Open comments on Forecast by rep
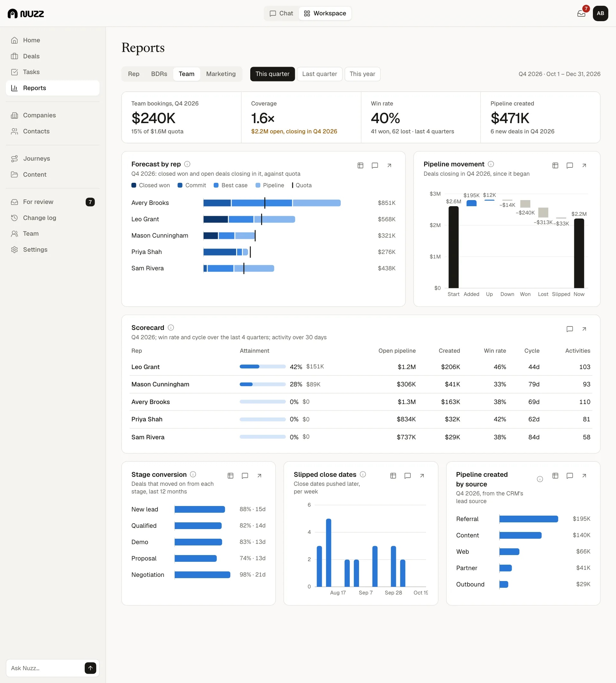This screenshot has width=616, height=683. coord(375,165)
